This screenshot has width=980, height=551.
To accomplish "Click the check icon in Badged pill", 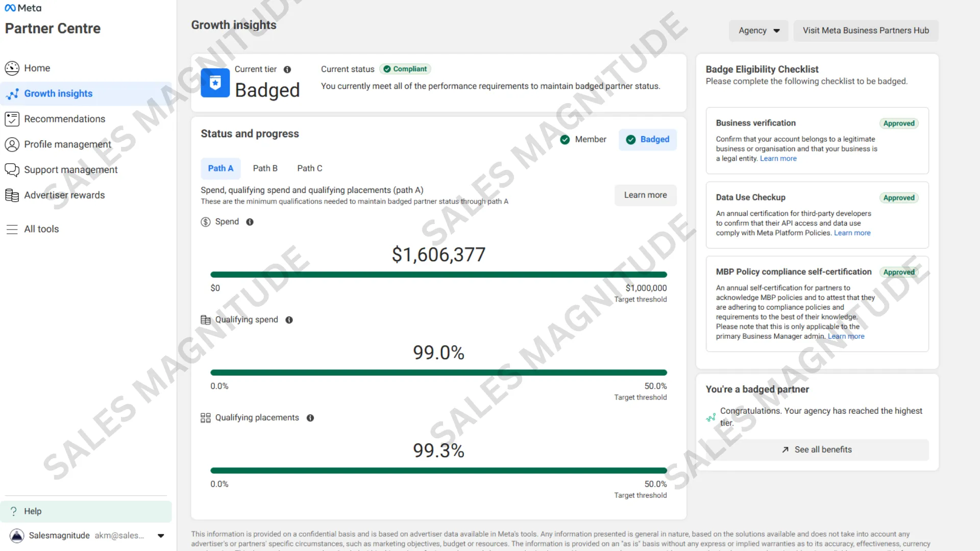I will pos(631,140).
